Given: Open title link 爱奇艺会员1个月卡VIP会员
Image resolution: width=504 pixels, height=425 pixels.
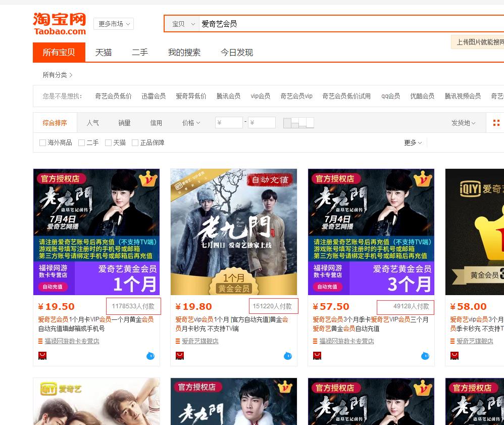Looking at the screenshot, I should 96,324.
